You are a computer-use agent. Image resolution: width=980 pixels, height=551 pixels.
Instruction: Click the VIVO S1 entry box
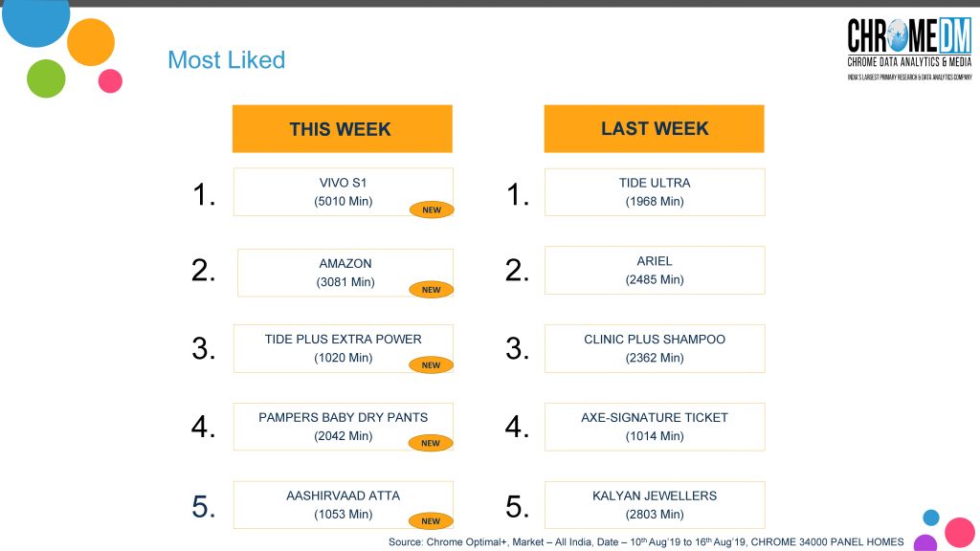343,191
